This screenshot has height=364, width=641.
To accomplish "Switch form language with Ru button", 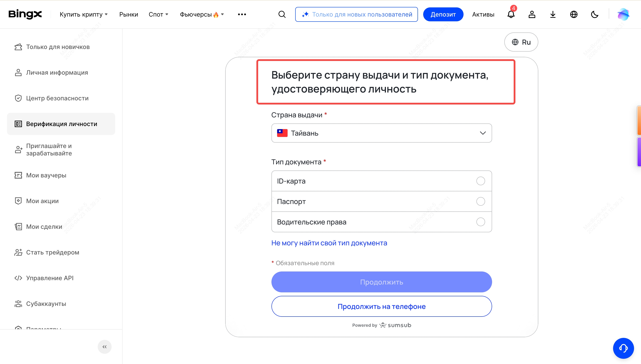I will [x=521, y=42].
